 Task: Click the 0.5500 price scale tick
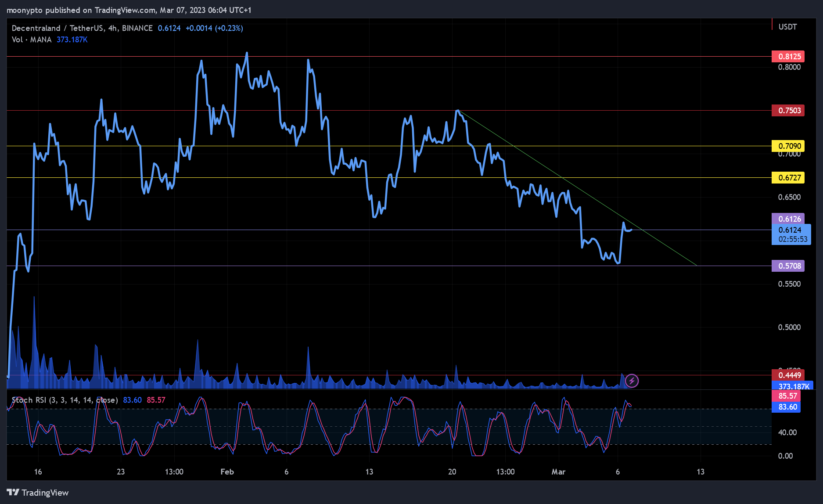pyautogui.click(x=789, y=284)
